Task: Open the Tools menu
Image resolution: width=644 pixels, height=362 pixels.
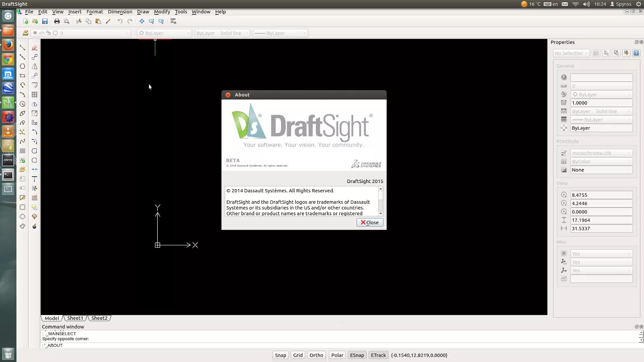Action: [x=181, y=12]
